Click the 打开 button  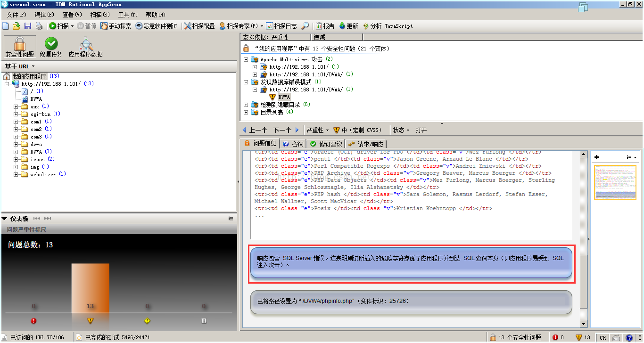tap(421, 130)
